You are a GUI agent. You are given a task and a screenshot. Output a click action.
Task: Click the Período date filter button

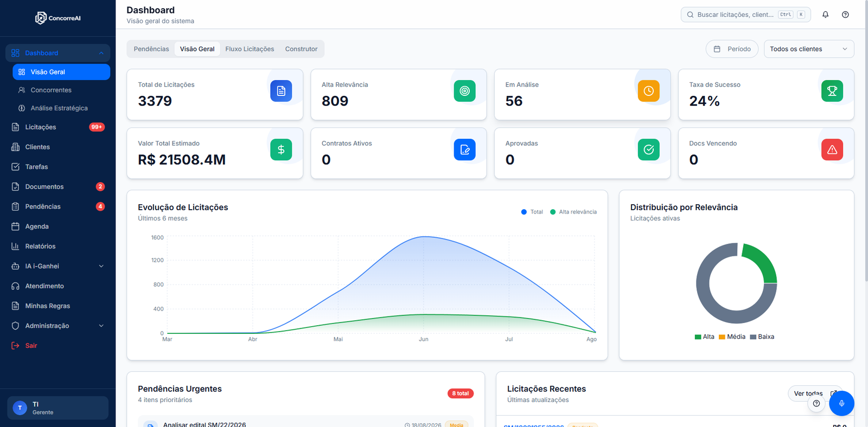[x=732, y=49]
